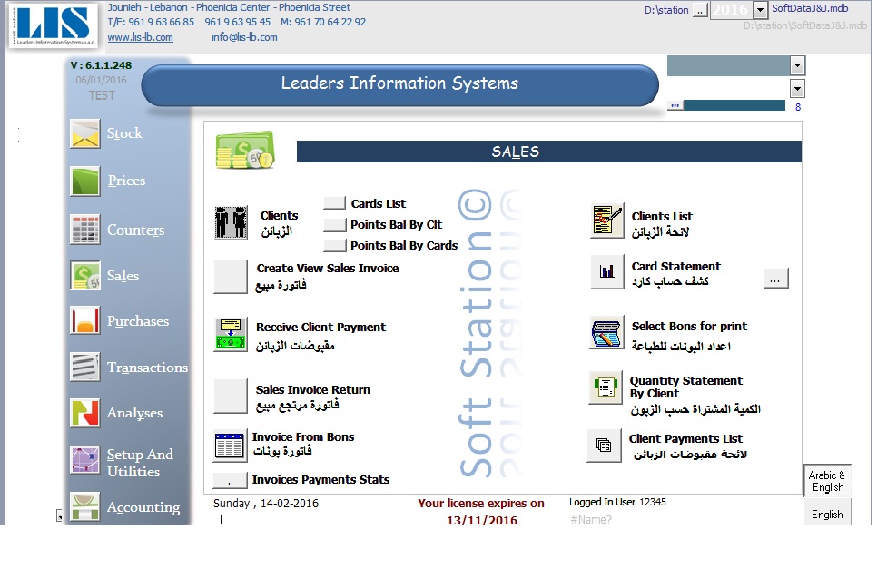Toggle the checkbox under the date

(216, 520)
